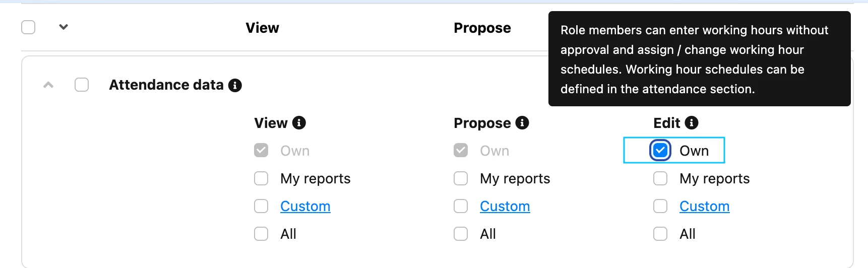Viewport: 868px width, 268px height.
Task: Check My reports under Edit
Action: tap(660, 179)
